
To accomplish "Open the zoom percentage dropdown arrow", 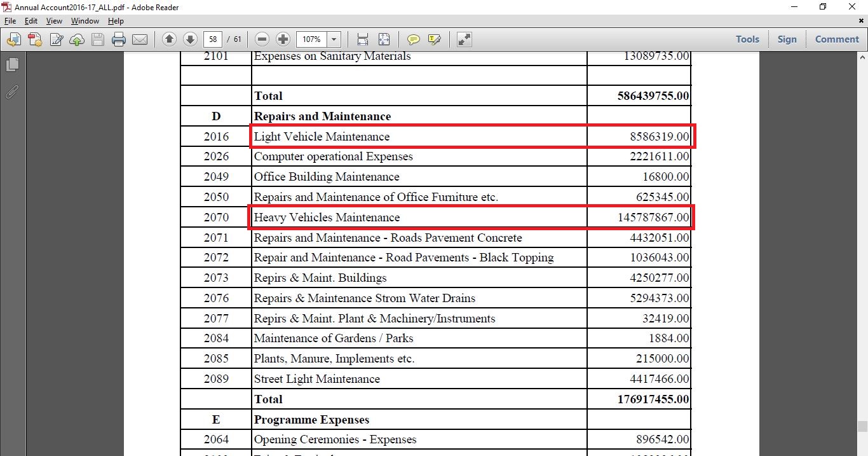I will pos(334,39).
